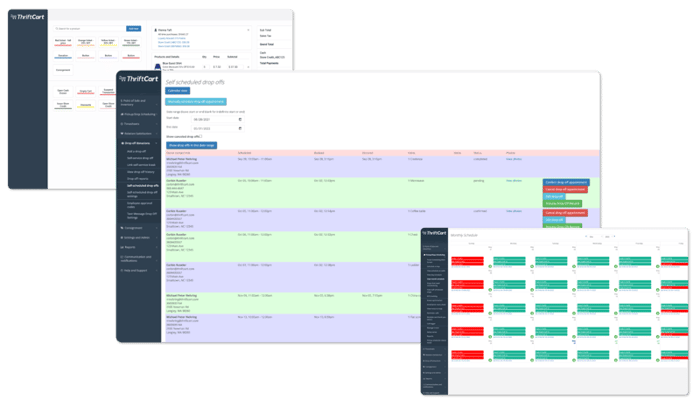Screen dimensions: 700x406
Task: Open the Reports sidebar menu
Action: (133, 247)
